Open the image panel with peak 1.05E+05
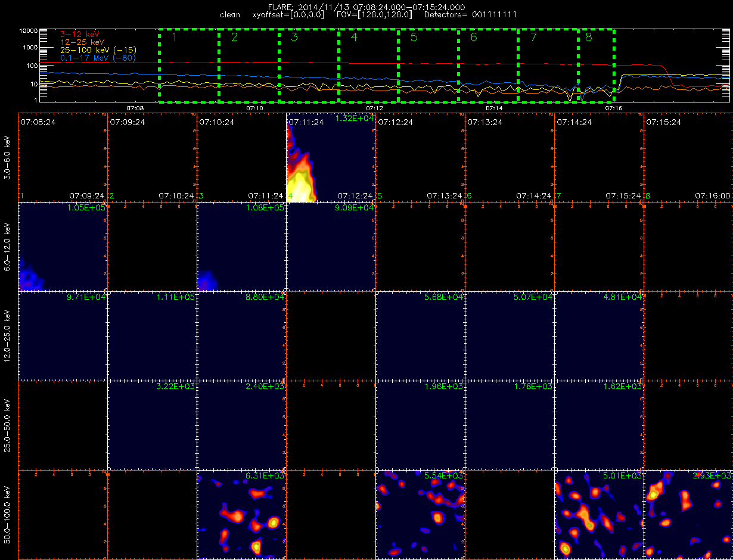This screenshot has height=560, width=733. point(63,247)
